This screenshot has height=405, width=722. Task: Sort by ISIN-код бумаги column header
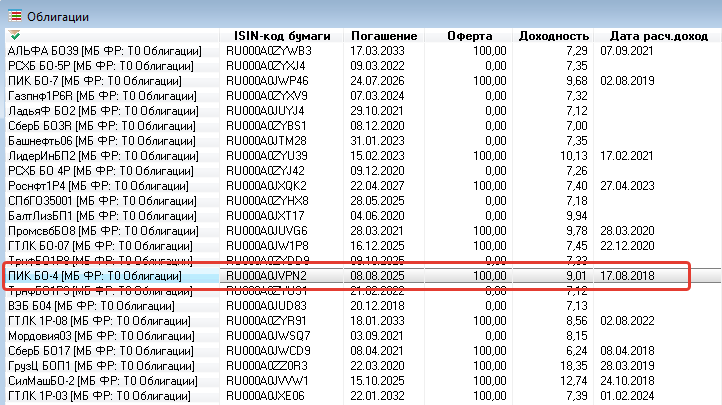[x=282, y=36]
